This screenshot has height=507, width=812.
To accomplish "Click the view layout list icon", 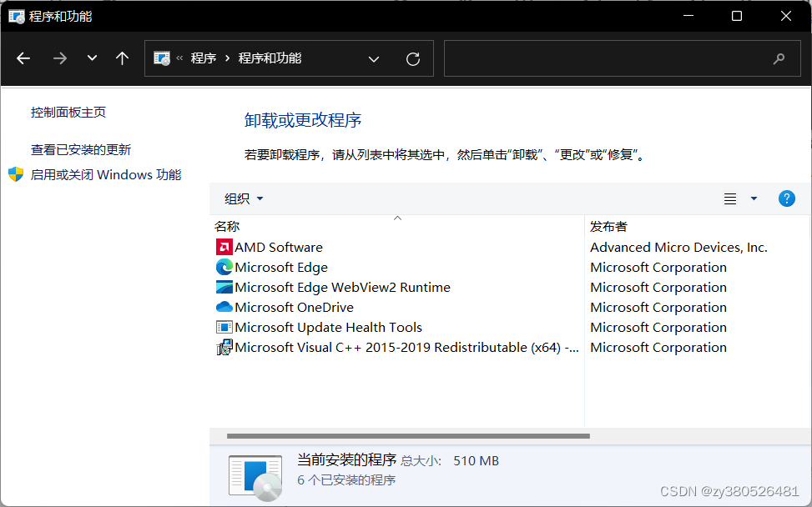I will 730,198.
